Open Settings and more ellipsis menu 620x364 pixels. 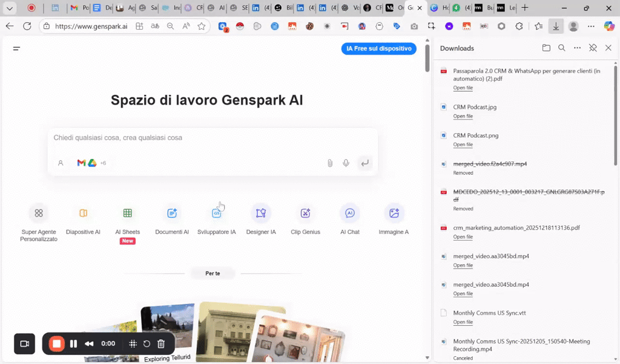[x=591, y=26]
